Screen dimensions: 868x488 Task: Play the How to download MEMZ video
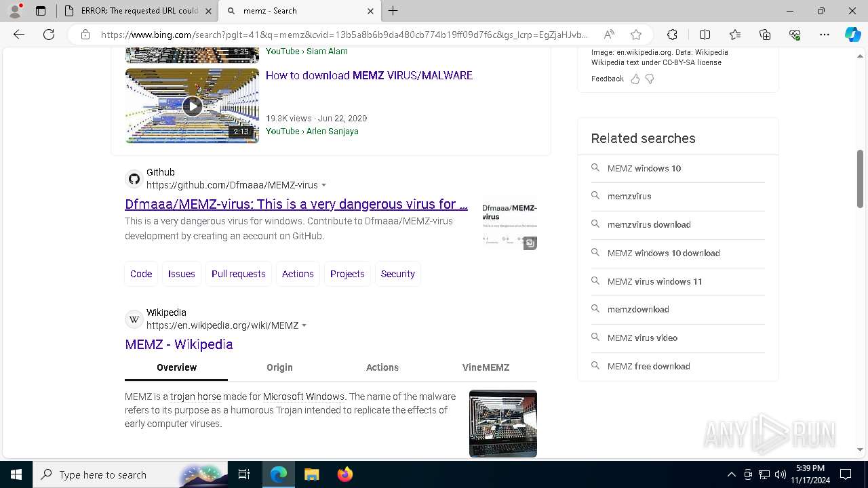pyautogui.click(x=192, y=106)
